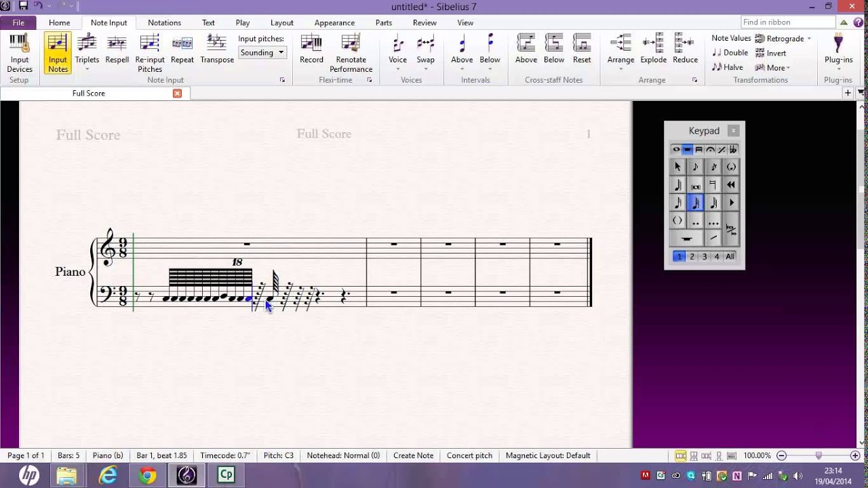
Task: Switch to the Play ribbon tab
Action: [243, 22]
